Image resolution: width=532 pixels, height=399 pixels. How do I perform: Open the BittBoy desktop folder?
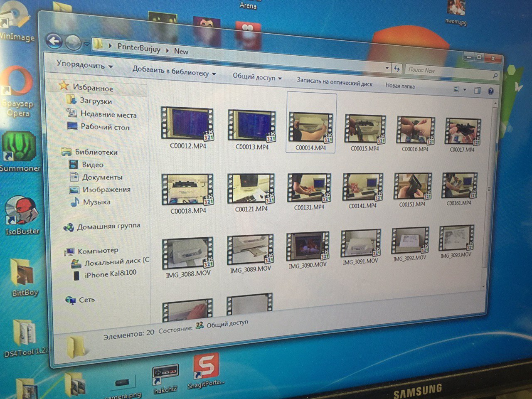coord(24,277)
